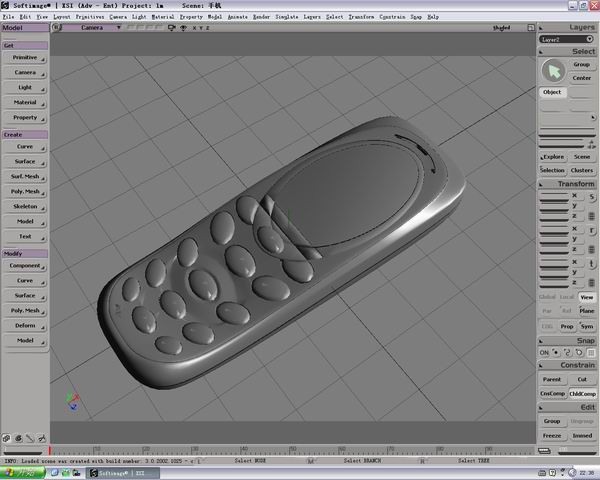Click the Primitive button
This screenshot has width=600, height=480.
(x=25, y=58)
